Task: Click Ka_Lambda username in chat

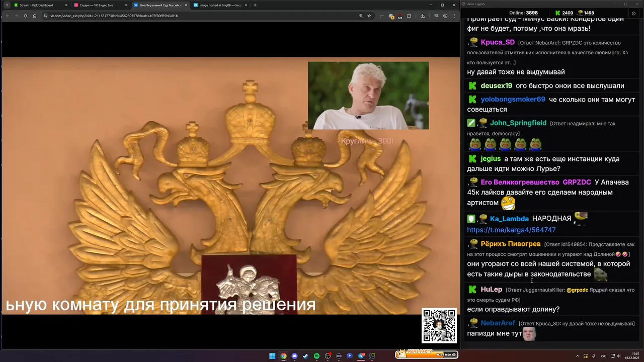Action: (x=509, y=219)
